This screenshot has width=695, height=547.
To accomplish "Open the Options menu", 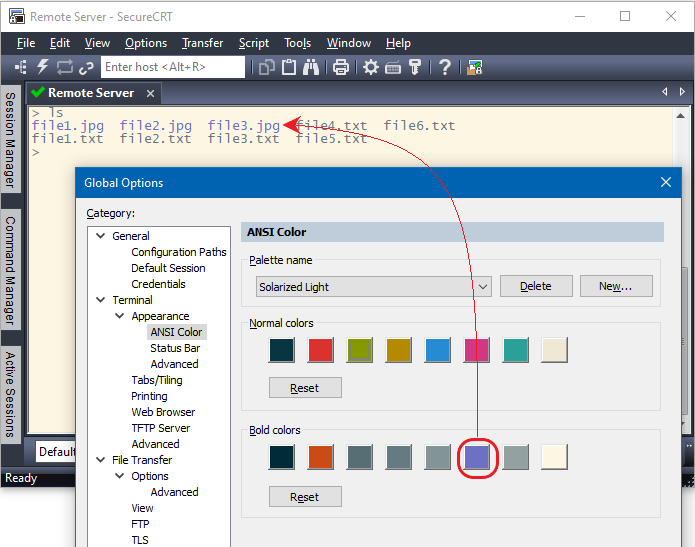I will [146, 43].
